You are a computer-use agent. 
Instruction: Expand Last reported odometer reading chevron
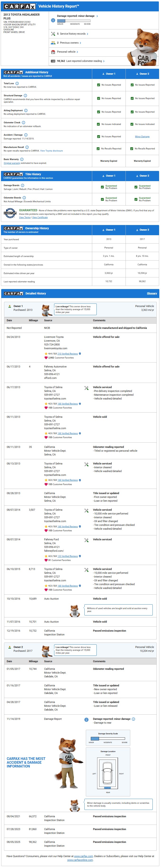104,61
